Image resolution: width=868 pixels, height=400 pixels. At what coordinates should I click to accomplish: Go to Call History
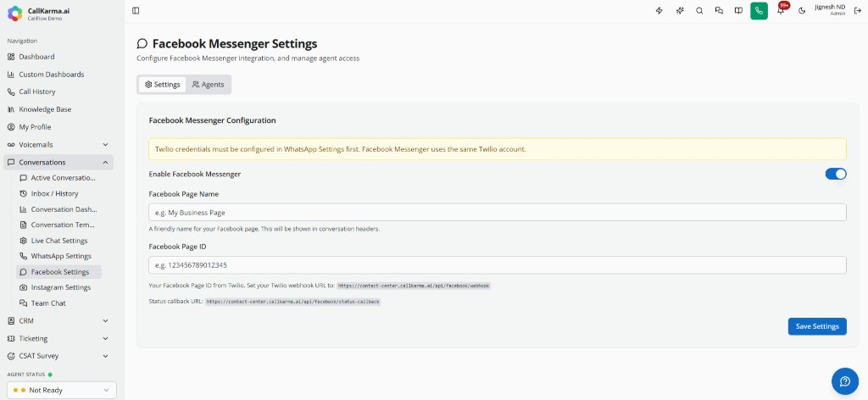point(58,92)
